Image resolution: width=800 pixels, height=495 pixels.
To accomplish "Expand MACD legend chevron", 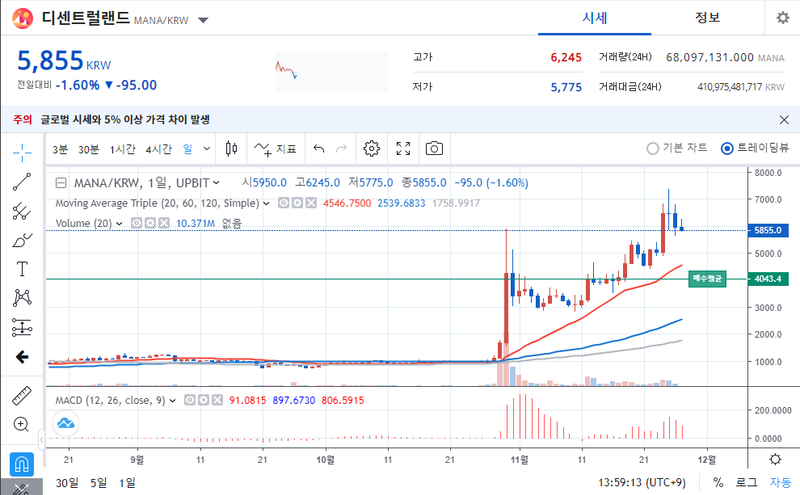I will coord(172,401).
